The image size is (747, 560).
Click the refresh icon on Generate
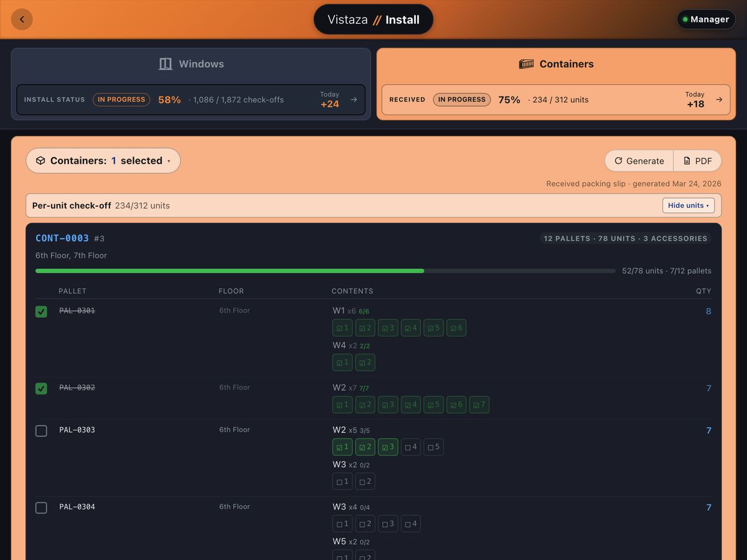click(x=618, y=161)
